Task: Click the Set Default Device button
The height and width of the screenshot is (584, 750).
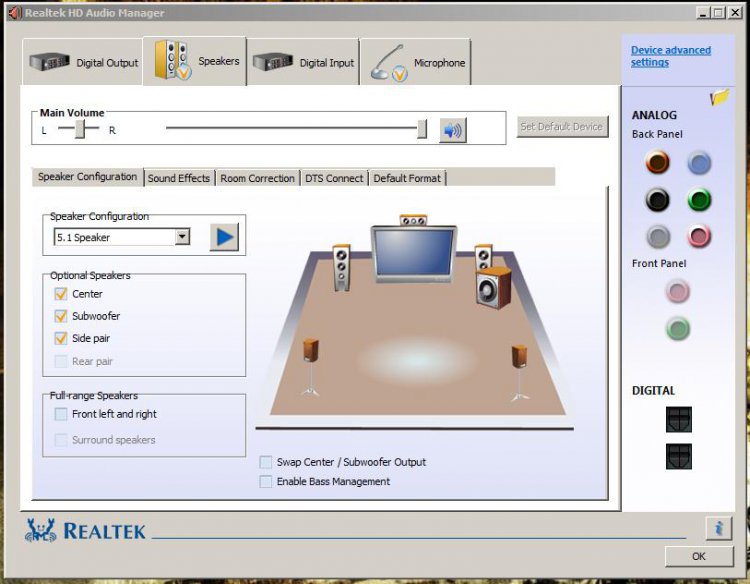Action: coord(562,127)
